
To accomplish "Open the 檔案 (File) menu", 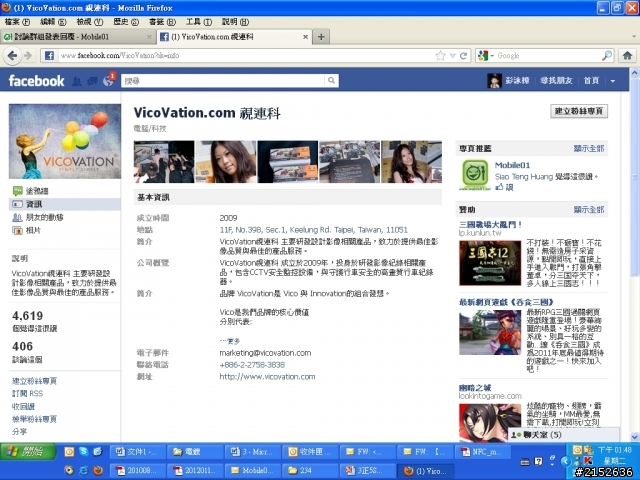I will [18, 22].
